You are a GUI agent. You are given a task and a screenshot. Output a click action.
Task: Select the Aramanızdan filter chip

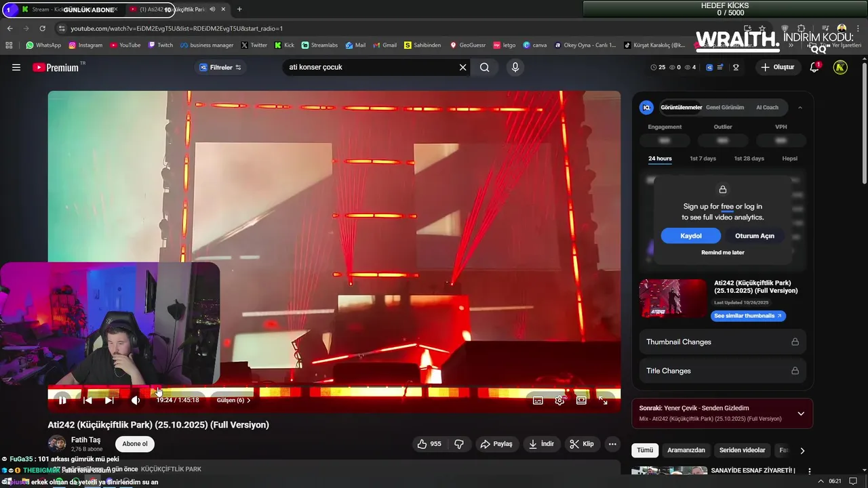tap(686, 450)
